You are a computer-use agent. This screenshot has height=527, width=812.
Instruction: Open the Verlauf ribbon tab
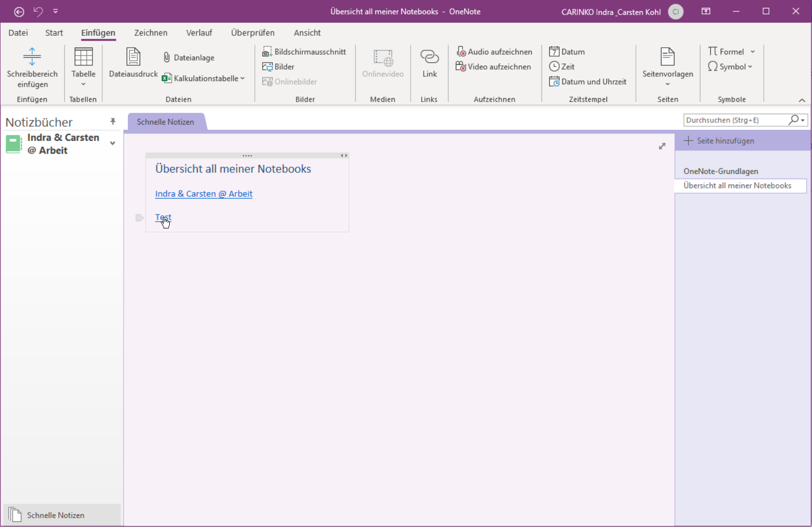tap(199, 33)
